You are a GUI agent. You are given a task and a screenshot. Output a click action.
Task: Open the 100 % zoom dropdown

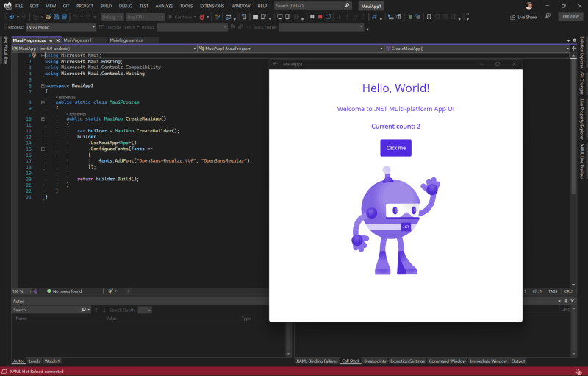[x=22, y=291]
